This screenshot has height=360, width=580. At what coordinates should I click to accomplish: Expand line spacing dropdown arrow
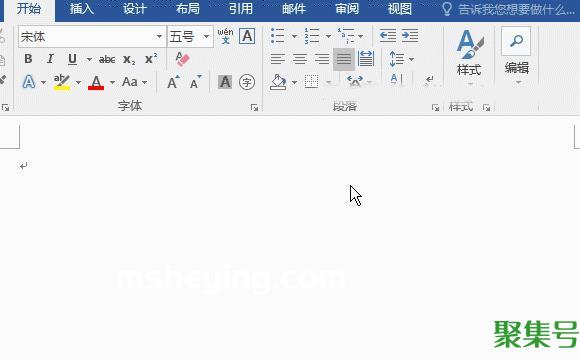click(411, 59)
